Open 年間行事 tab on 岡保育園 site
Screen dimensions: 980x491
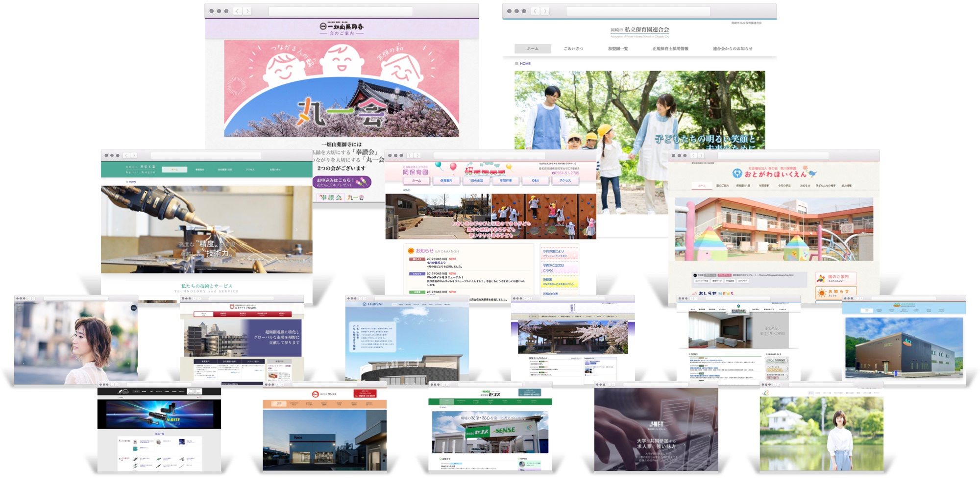pyautogui.click(x=506, y=181)
